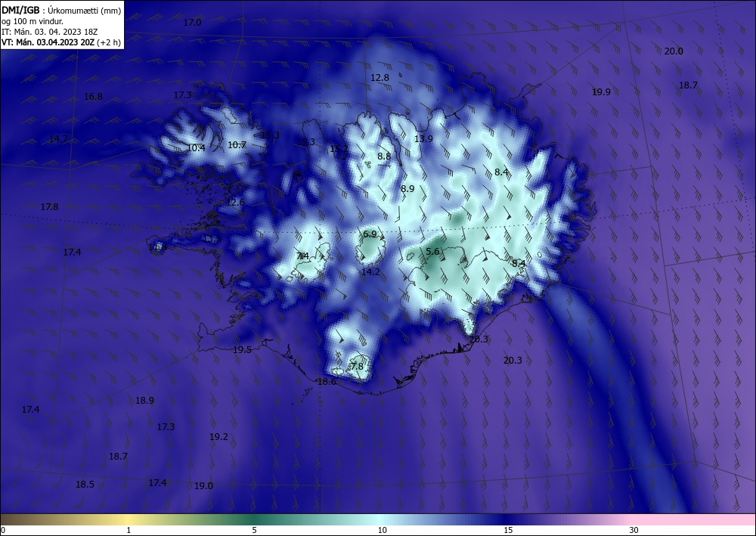
Task: Click the '1' tick on the colour scale
Action: click(x=129, y=530)
